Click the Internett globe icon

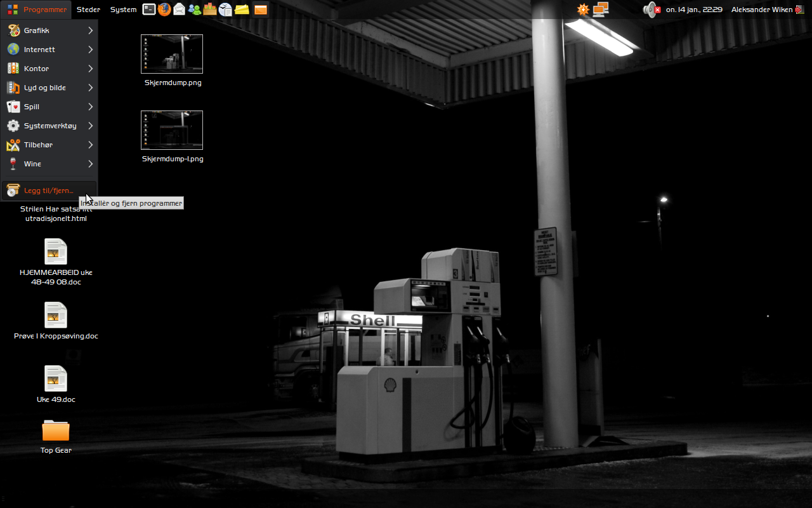pos(13,50)
